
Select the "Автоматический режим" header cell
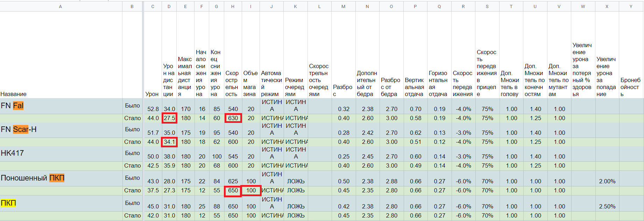point(271,55)
